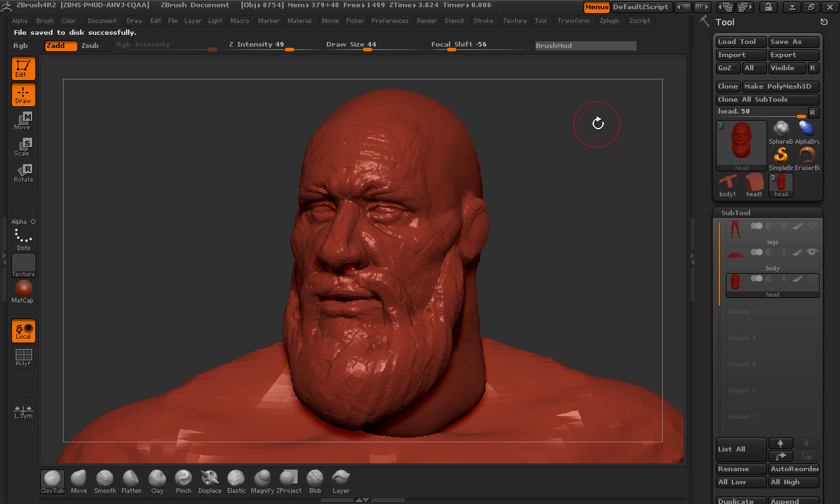The width and height of the screenshot is (840, 504).
Task: Choose the Rotate transform tool
Action: (x=23, y=173)
